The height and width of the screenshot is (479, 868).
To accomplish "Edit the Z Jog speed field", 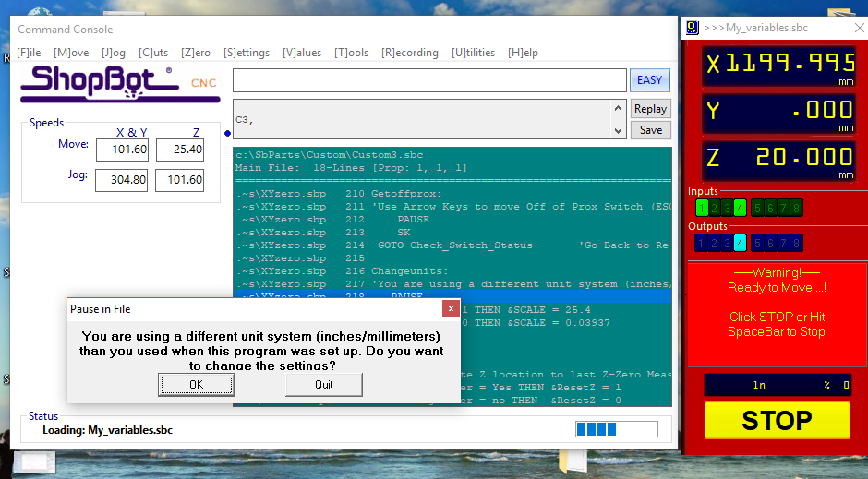I will click(179, 180).
